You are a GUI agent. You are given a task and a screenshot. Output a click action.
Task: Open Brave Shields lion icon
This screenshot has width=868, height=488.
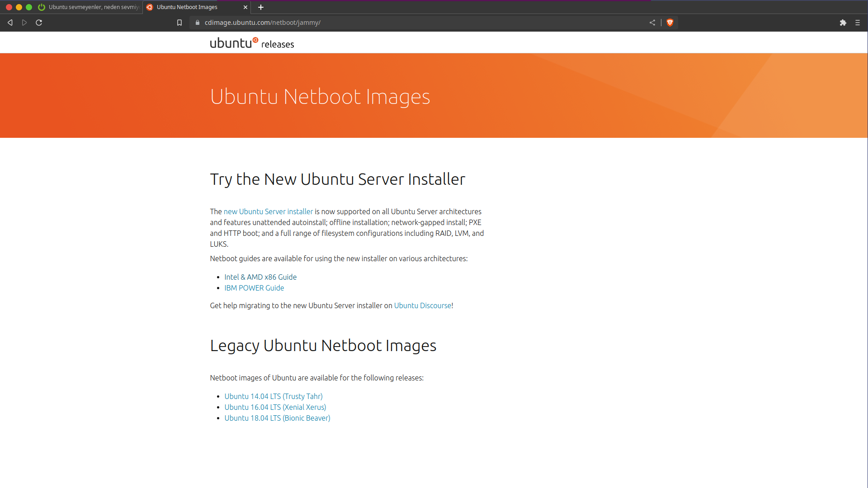tap(670, 23)
